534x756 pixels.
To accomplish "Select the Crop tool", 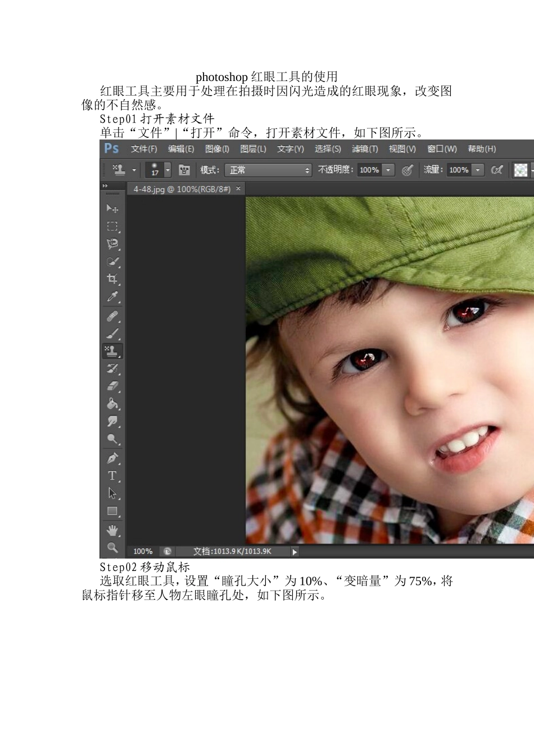I will [112, 279].
